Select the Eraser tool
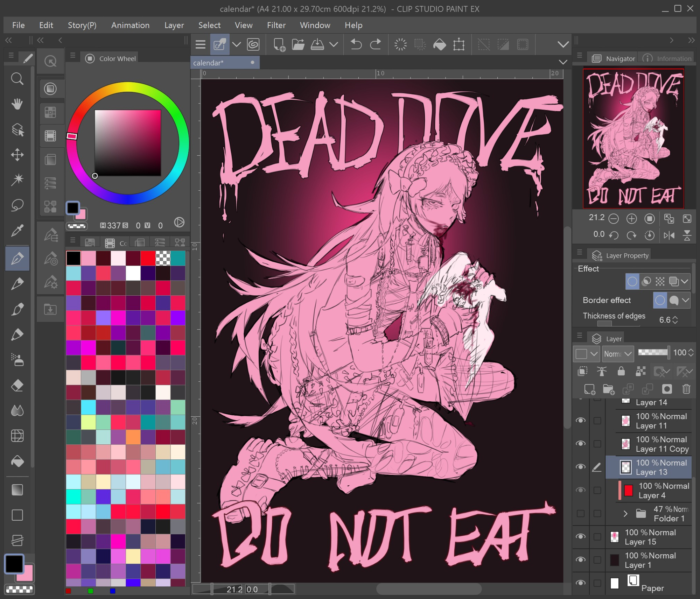This screenshot has height=599, width=700. pos(17,385)
